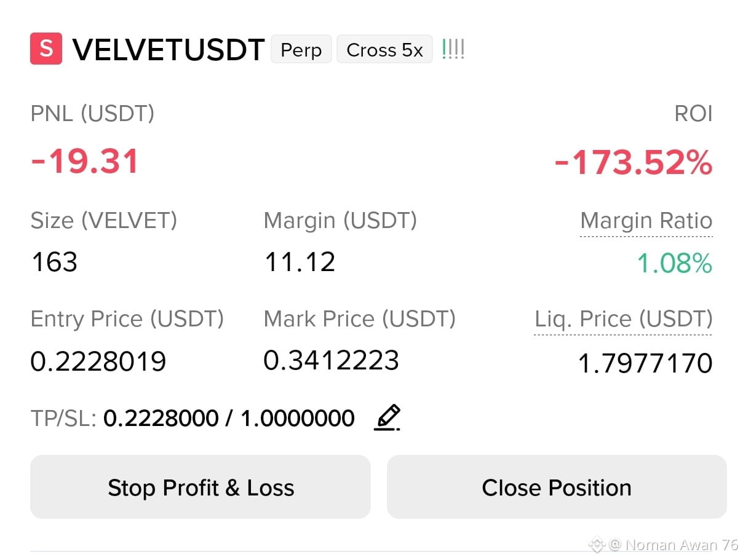
Task: Click the position Size value 163
Action: 54,262
